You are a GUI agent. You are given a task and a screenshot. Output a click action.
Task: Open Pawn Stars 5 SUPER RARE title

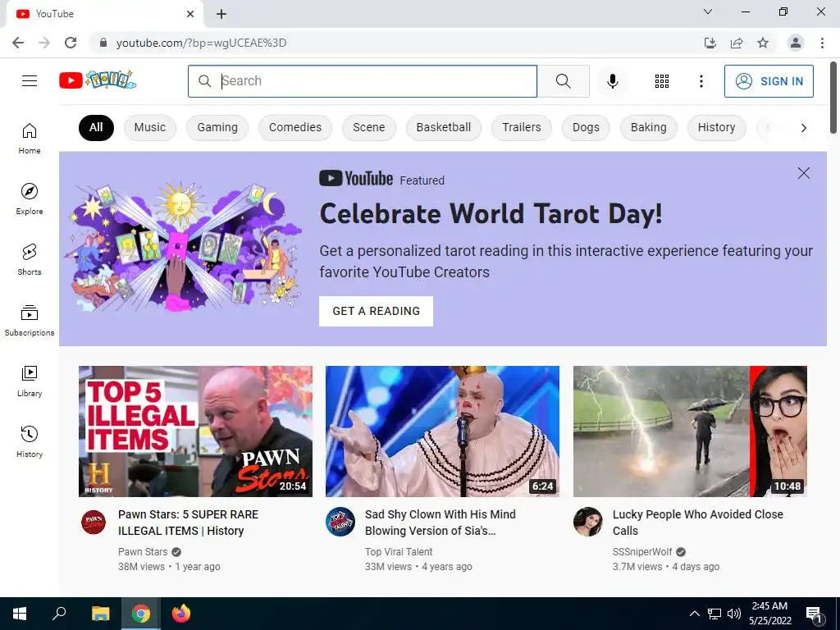point(188,523)
